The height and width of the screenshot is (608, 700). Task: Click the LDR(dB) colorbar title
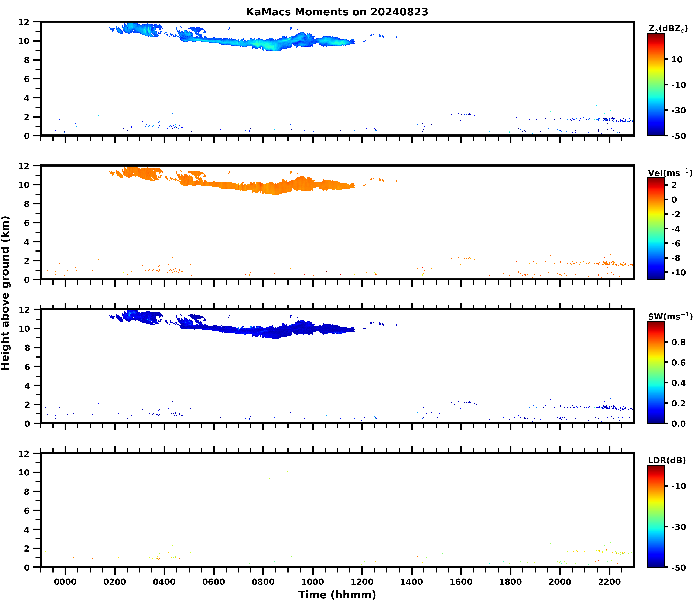tap(667, 460)
